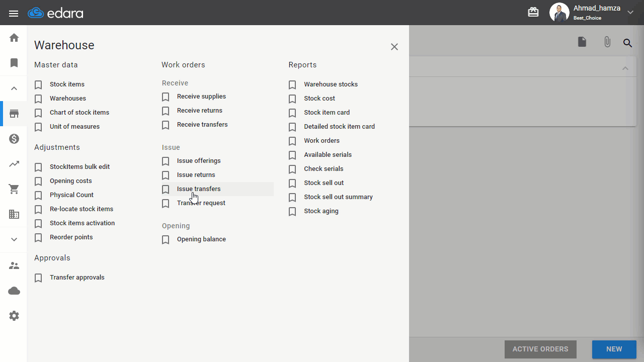This screenshot has width=644, height=362.
Task: Click the attachment paperclip icon
Action: click(x=607, y=42)
